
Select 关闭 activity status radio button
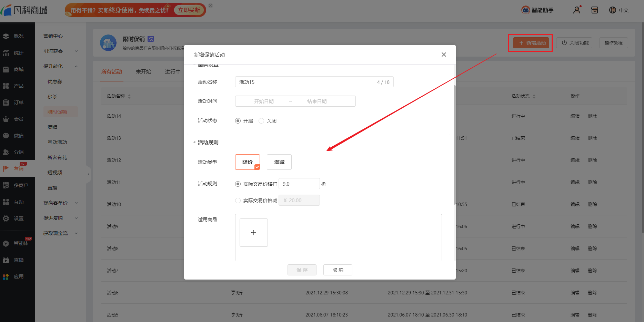coord(261,121)
